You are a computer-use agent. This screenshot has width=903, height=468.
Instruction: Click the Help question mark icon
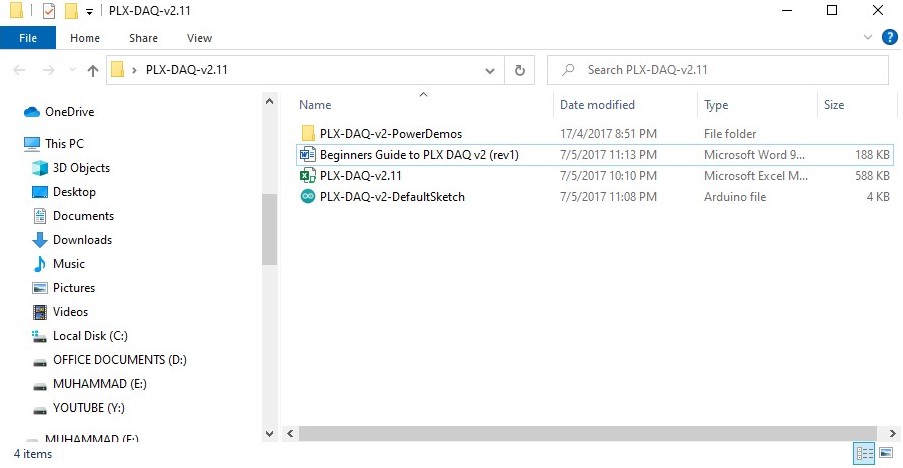pos(889,38)
